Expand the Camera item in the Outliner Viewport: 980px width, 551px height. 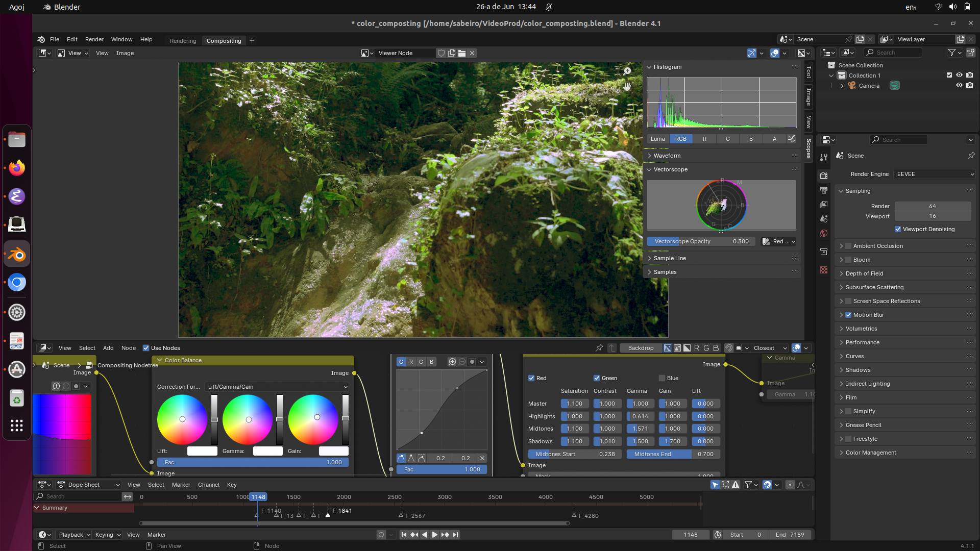pyautogui.click(x=842, y=86)
